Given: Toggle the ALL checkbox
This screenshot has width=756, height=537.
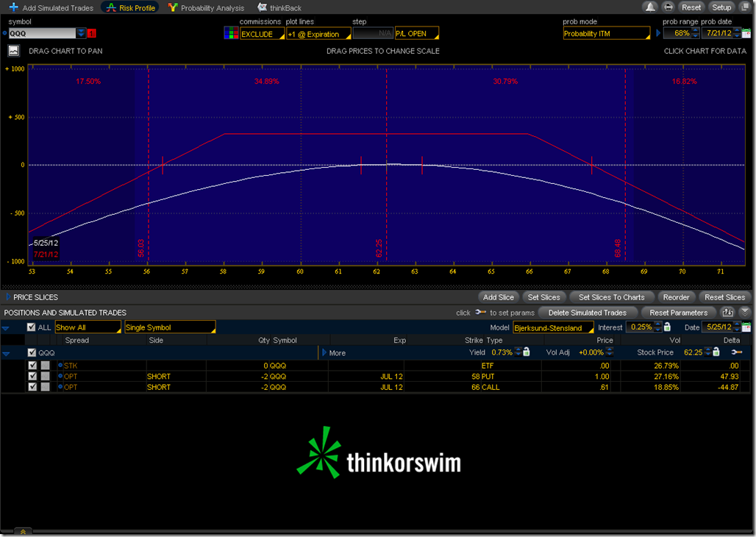Looking at the screenshot, I should 32,327.
